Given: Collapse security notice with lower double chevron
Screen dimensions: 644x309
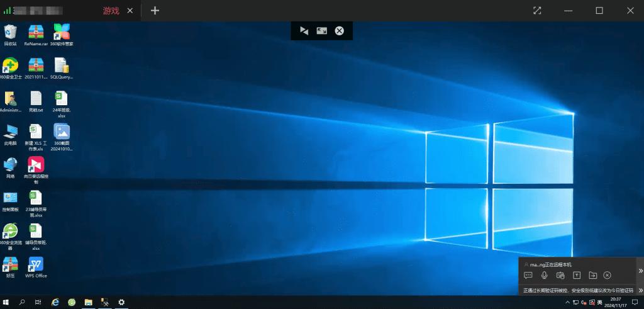Looking at the screenshot, I should [x=640, y=290].
